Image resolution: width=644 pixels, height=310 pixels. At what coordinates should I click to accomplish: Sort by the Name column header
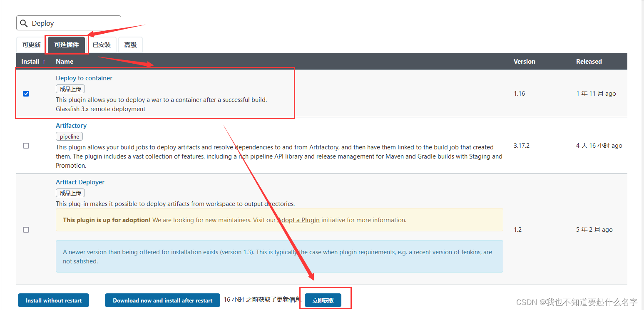pyautogui.click(x=65, y=62)
